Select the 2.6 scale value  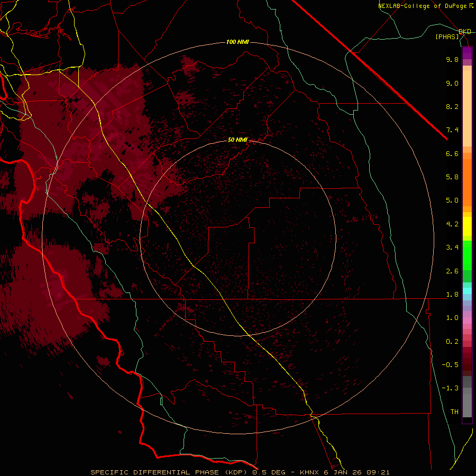tap(452, 271)
